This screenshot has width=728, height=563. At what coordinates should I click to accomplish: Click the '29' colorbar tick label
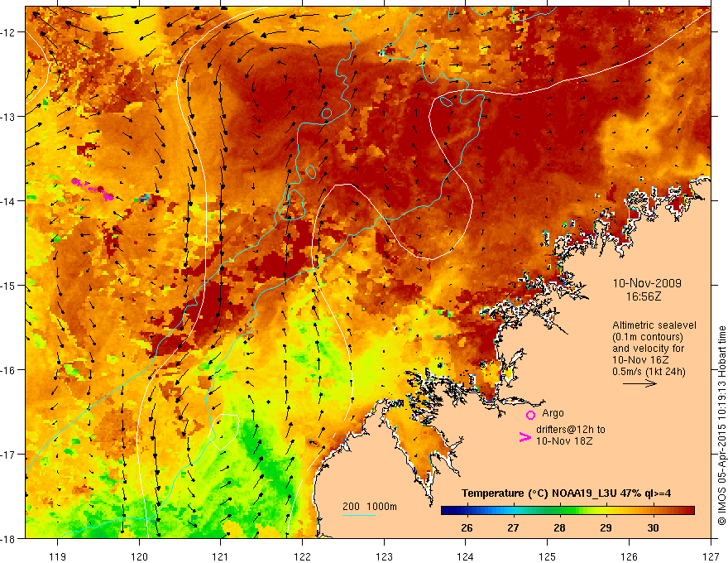click(x=606, y=527)
